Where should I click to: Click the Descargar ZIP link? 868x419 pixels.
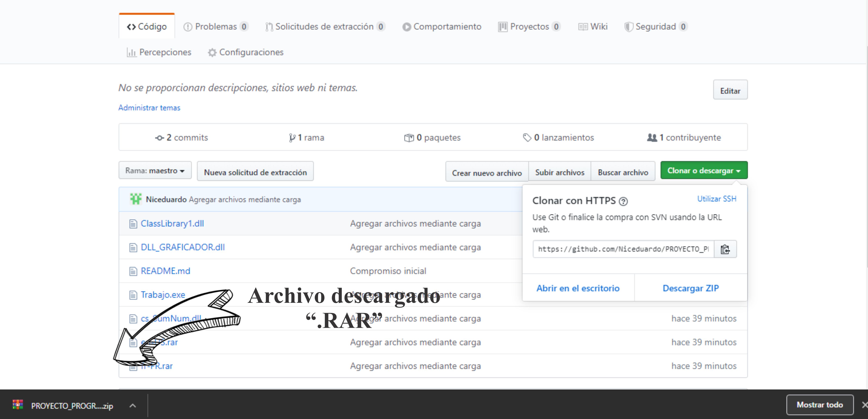click(x=691, y=288)
